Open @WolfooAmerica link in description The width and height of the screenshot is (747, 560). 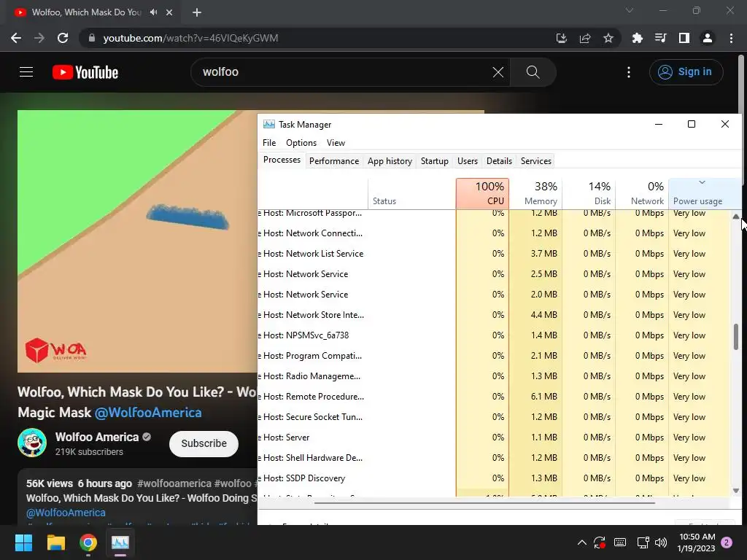tap(66, 513)
